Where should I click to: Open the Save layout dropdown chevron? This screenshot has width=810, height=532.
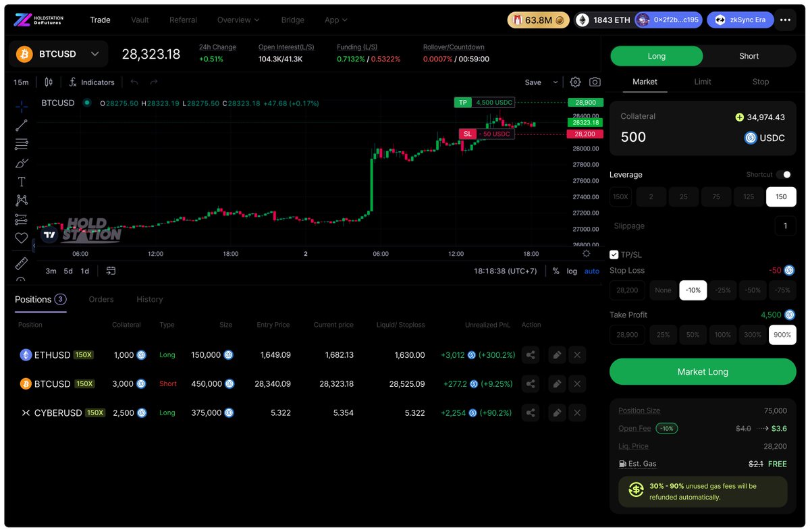pos(555,82)
